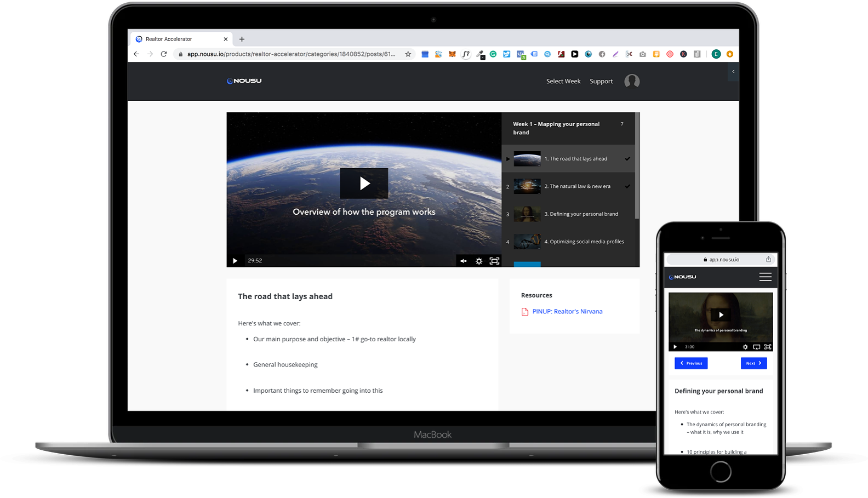Toggle completion checkmark for The natural law lesson
Image resolution: width=868 pixels, height=498 pixels.
(627, 186)
